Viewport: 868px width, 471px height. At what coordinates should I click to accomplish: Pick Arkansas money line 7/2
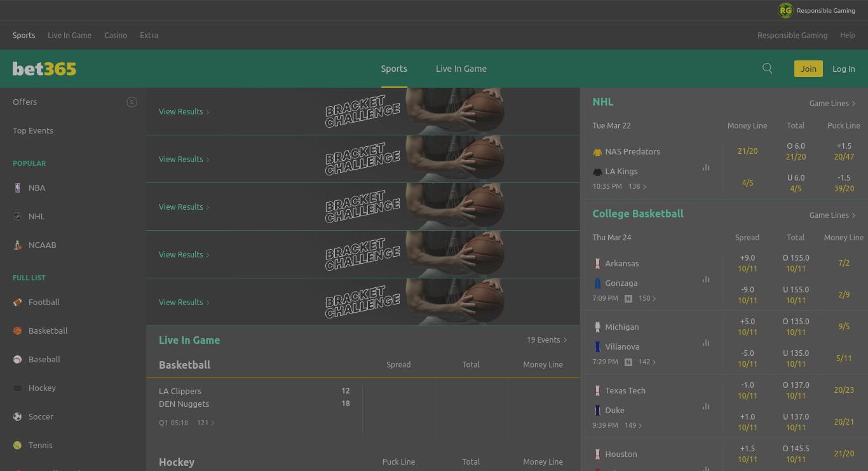click(x=844, y=263)
